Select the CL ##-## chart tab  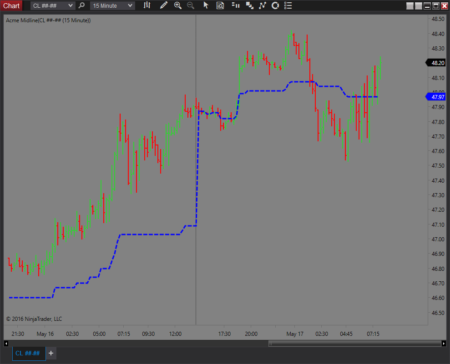(28, 353)
